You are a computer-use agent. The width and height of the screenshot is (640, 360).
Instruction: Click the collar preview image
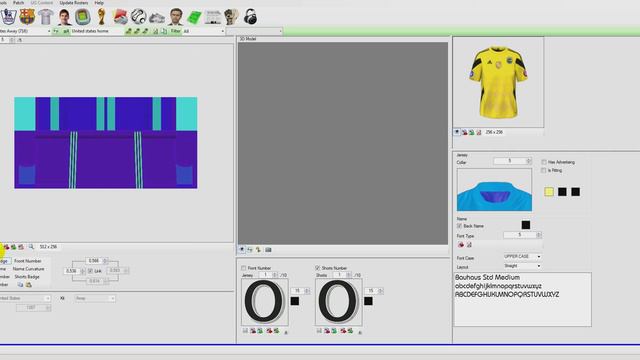pos(494,190)
